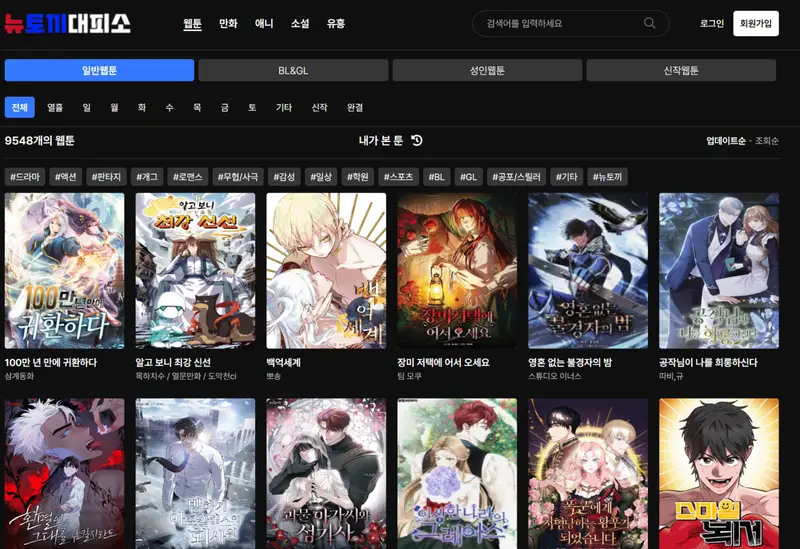Click the #BL tag
Screen dimensions: 800x549
click(x=436, y=177)
